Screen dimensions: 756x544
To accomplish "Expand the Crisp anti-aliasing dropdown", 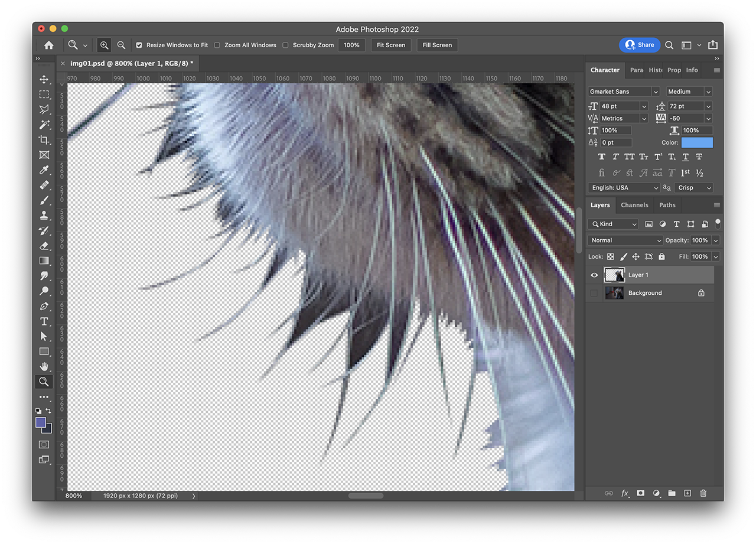I will (694, 187).
